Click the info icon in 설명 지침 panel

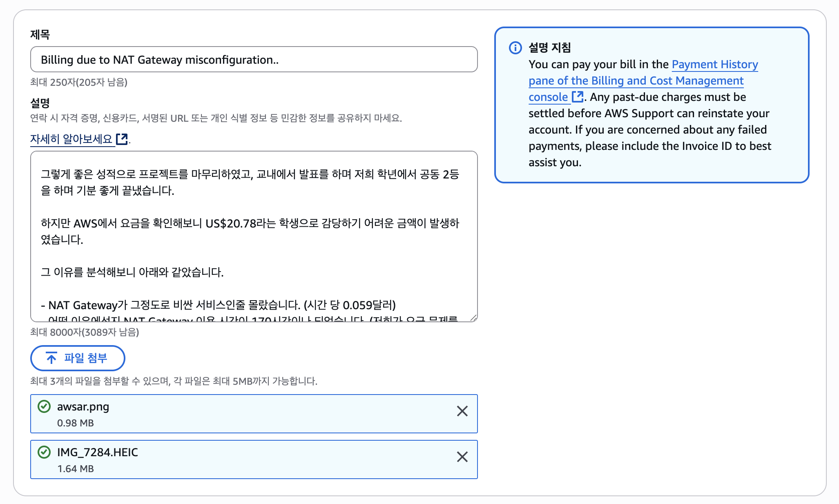click(x=515, y=48)
